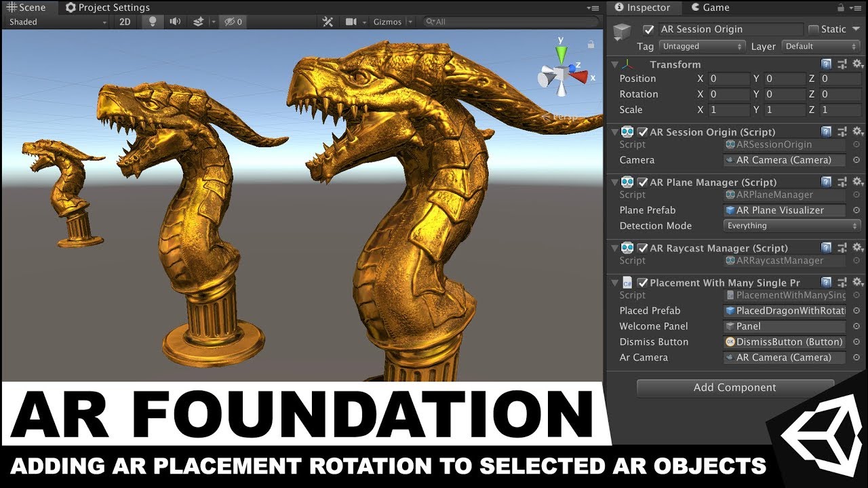This screenshot has height=488, width=868.
Task: Disable Placement With Many Single Pr checkbox
Action: coord(642,282)
